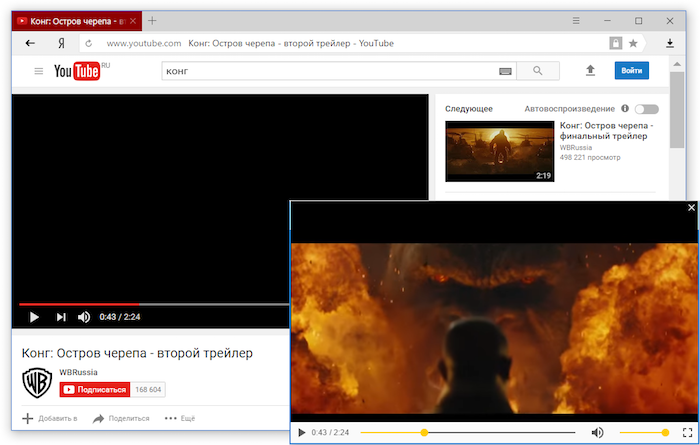Click the search field containing конг
The width and height of the screenshot is (700, 445).
coord(329,71)
